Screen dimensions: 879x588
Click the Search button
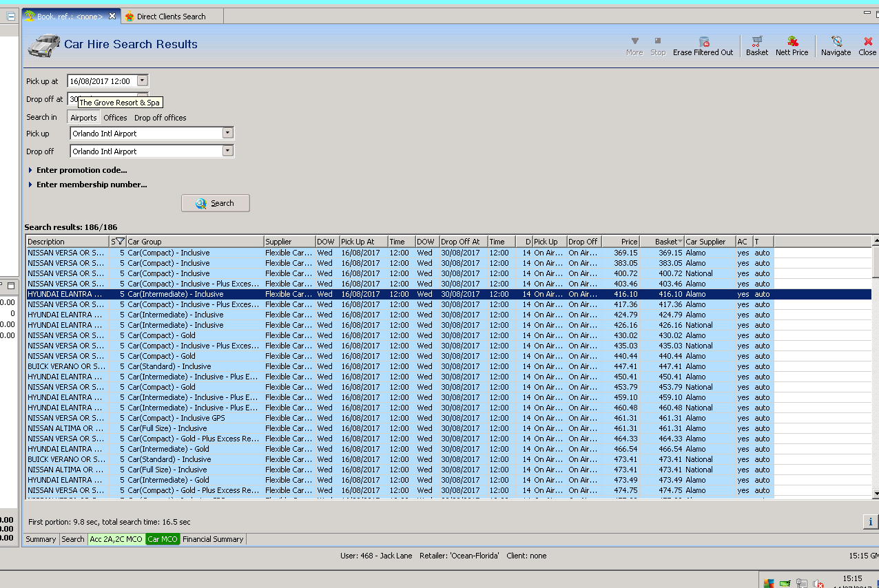tap(215, 203)
